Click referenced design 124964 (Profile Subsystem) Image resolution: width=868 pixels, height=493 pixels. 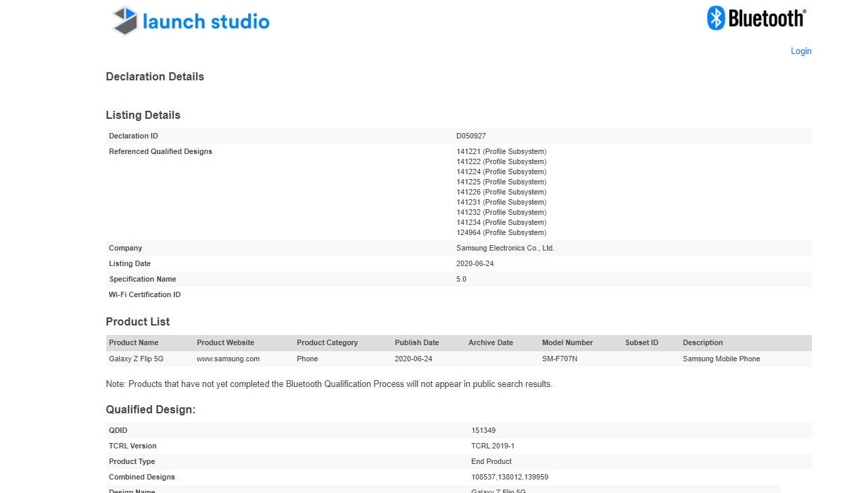[502, 233]
